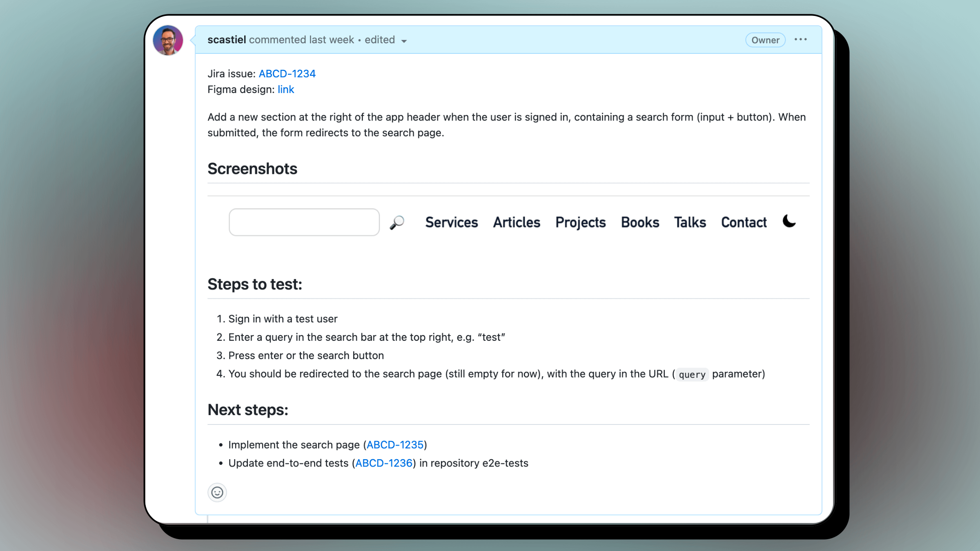Expand the edited history dropdown arrow
Image resolution: width=980 pixels, height=551 pixels.
click(404, 41)
